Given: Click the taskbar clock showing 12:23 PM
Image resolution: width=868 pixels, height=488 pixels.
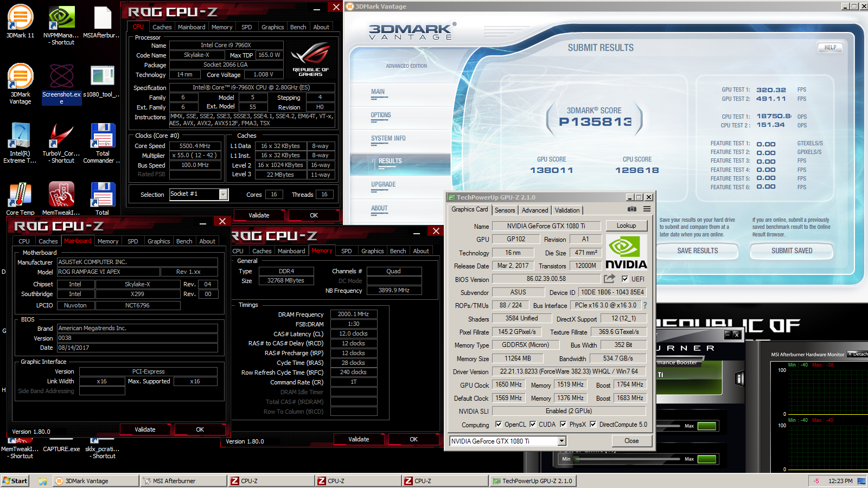Looking at the screenshot, I should [x=840, y=481].
